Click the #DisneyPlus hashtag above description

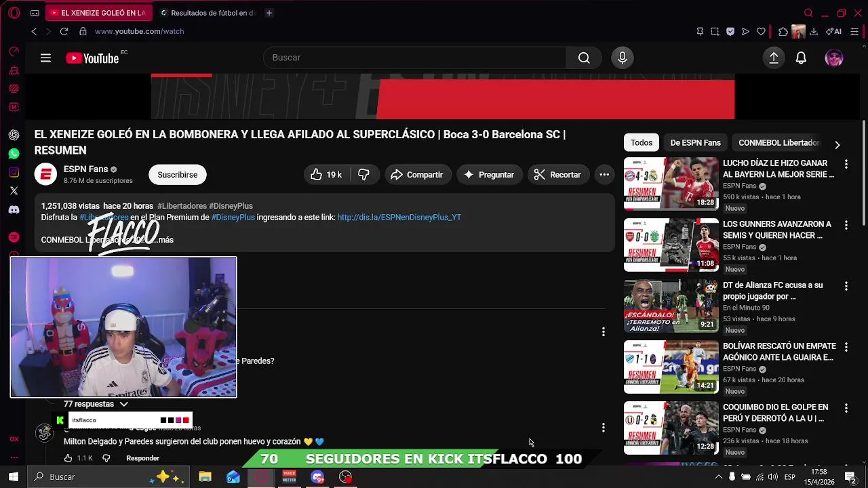pyautogui.click(x=231, y=206)
